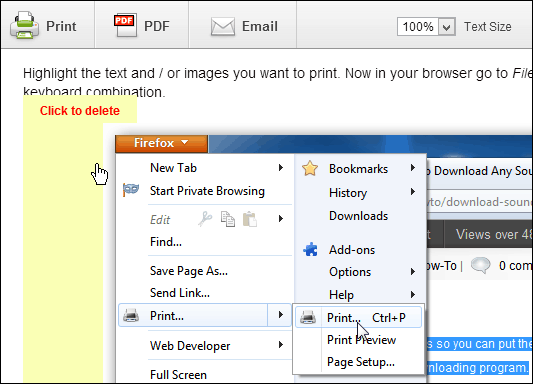Click the 'Views over' text in page
This screenshot has height=384, width=533.
point(487,234)
